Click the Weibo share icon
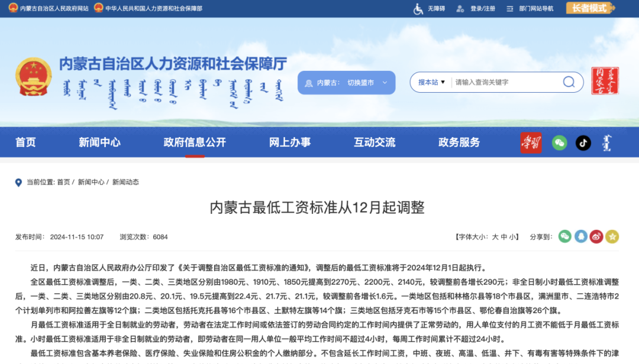 596,236
